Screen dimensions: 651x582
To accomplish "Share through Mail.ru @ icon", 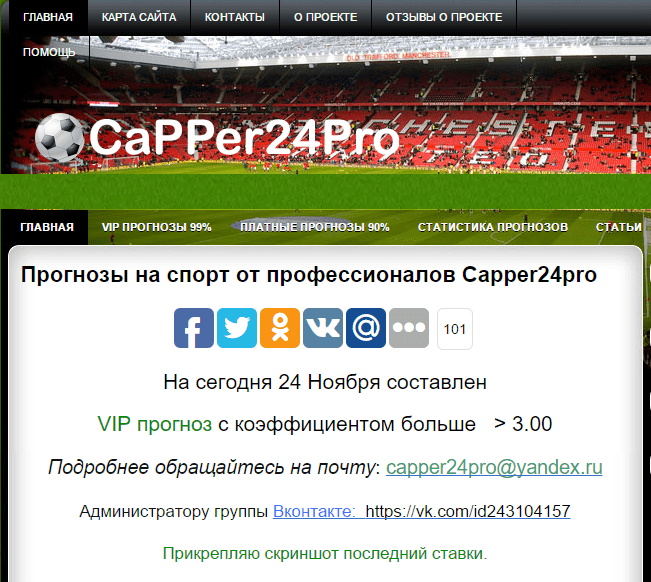I will [x=366, y=328].
